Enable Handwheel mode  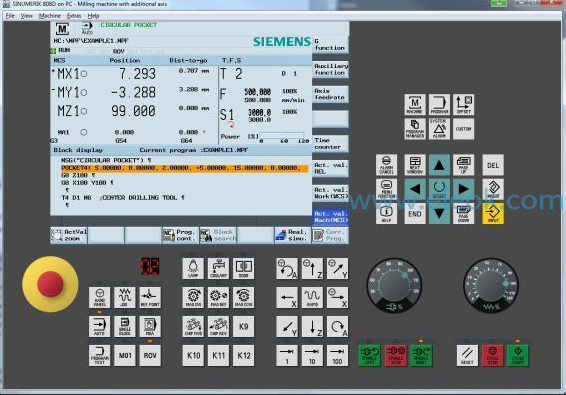tap(99, 298)
